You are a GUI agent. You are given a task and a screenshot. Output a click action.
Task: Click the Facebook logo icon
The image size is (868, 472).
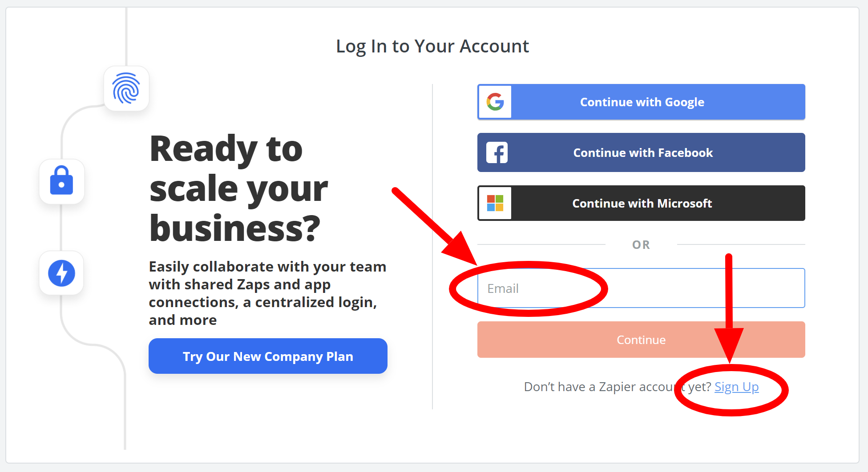pyautogui.click(x=497, y=152)
